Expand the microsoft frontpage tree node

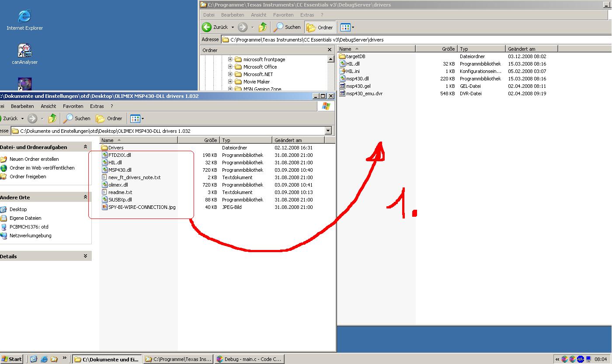230,59
